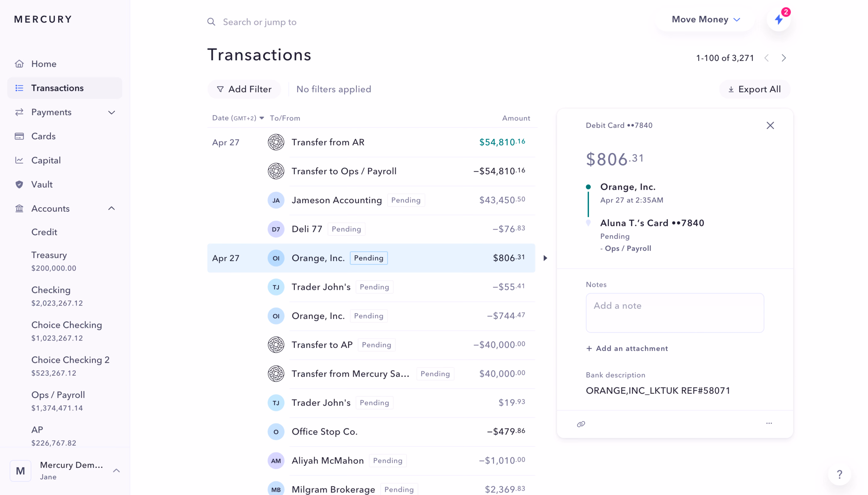Expand the Payments submenu chevron
The image size is (868, 495).
112,113
